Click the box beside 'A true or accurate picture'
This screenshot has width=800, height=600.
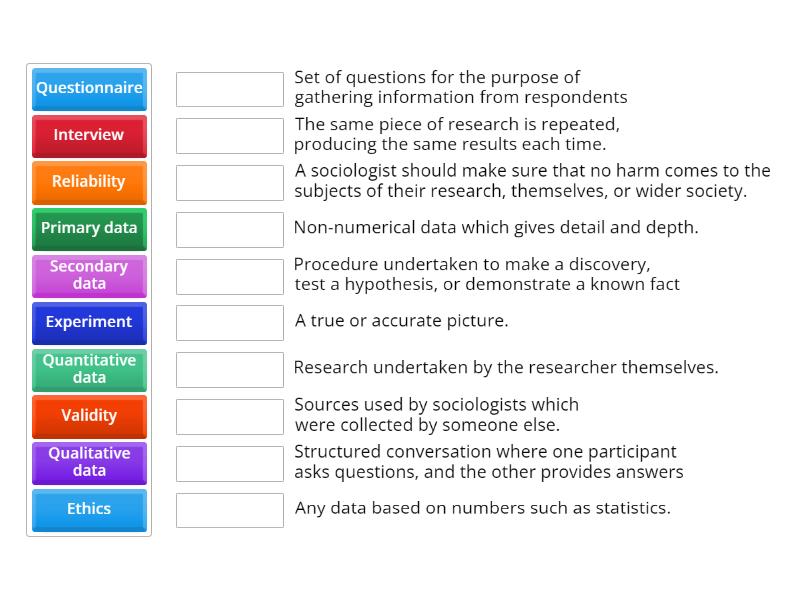click(x=229, y=322)
